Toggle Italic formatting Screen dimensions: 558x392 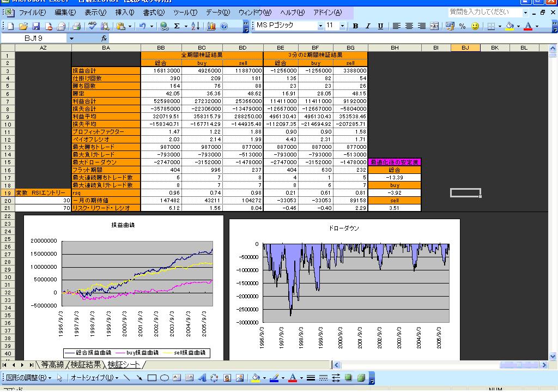[368, 26]
